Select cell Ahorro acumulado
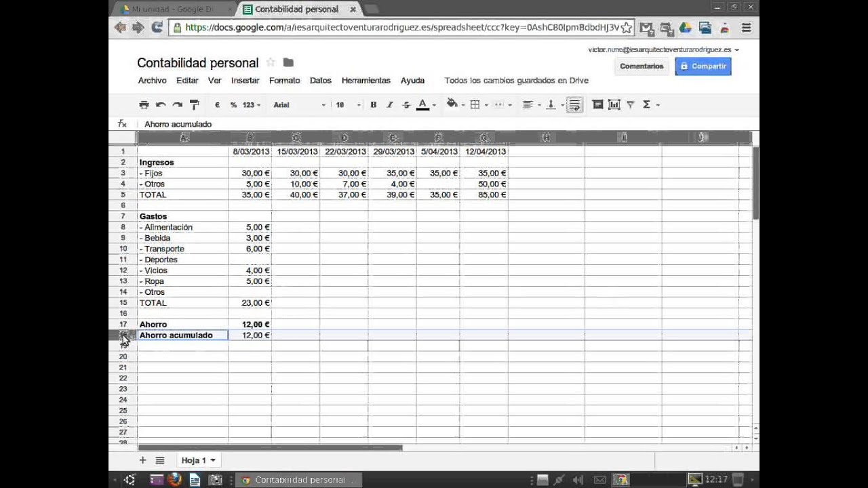 click(183, 335)
